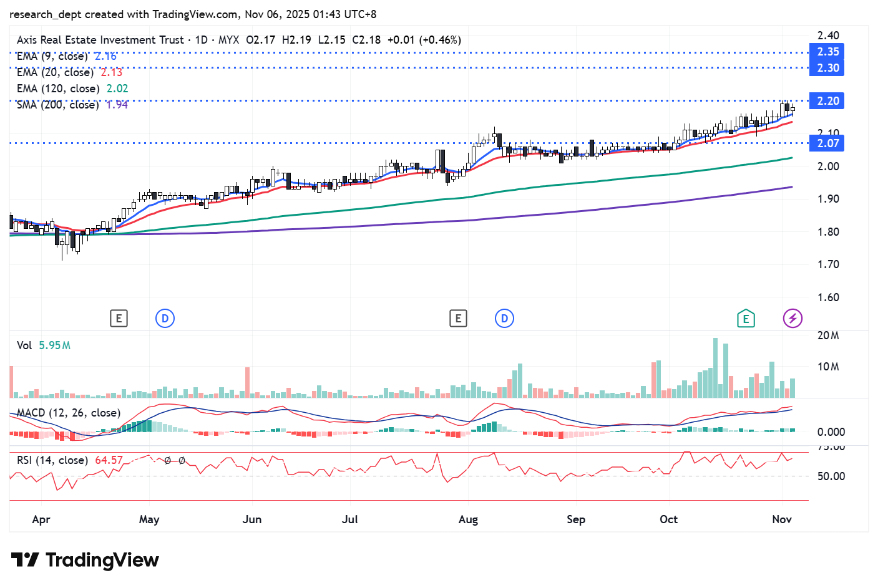Toggle the EMA (9, close) indicator legend

pyautogui.click(x=52, y=56)
